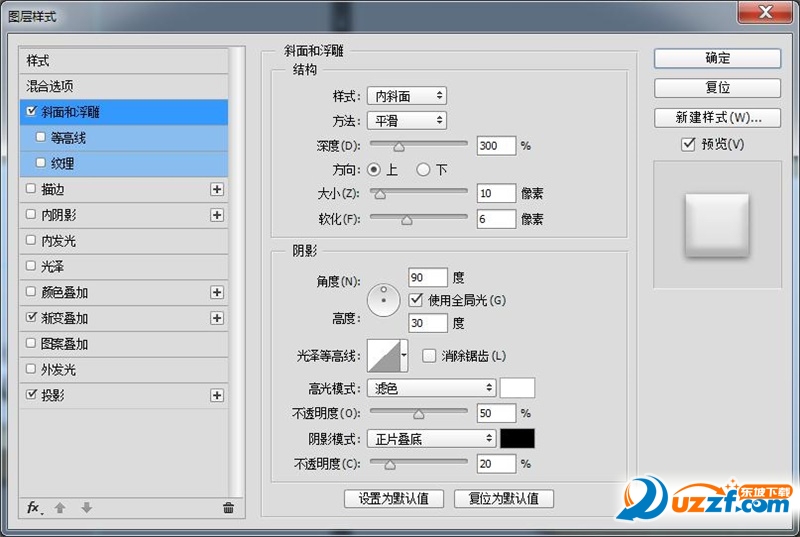This screenshot has width=800, height=537.
Task: Click the 深度 value input field
Action: [x=496, y=145]
